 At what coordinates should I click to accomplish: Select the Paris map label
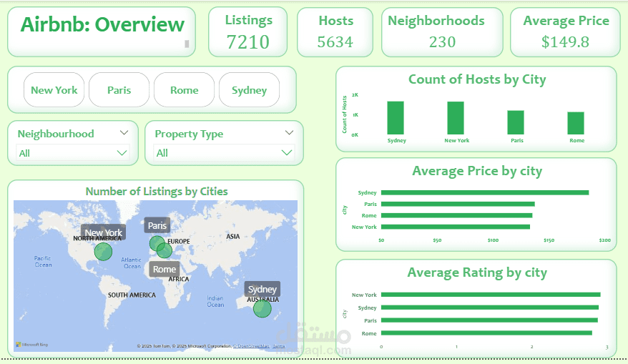pos(157,225)
